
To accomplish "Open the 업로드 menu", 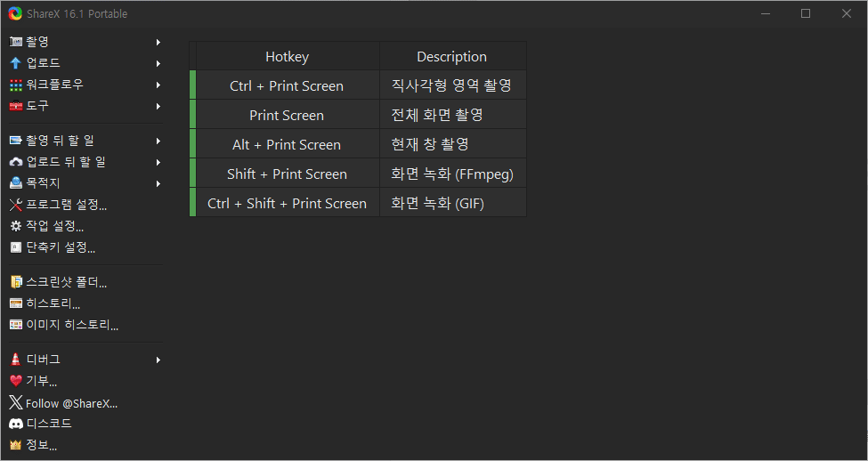I will click(x=85, y=63).
